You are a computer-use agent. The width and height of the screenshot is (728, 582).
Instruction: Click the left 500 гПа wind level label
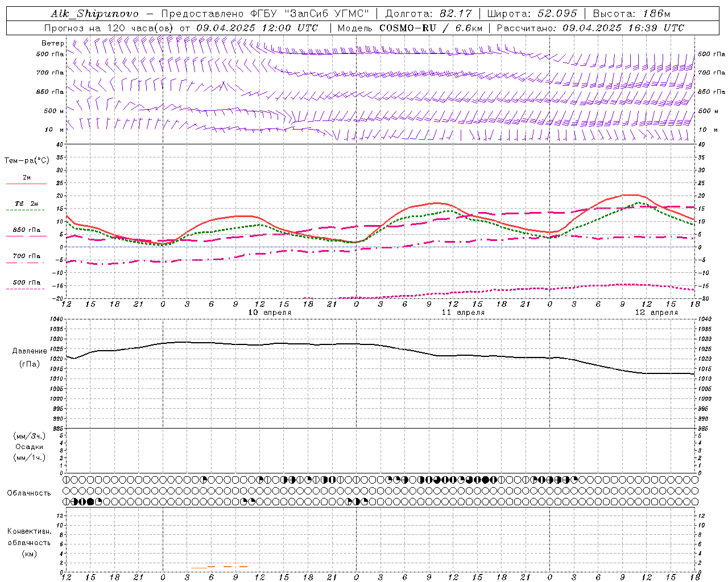tap(50, 54)
